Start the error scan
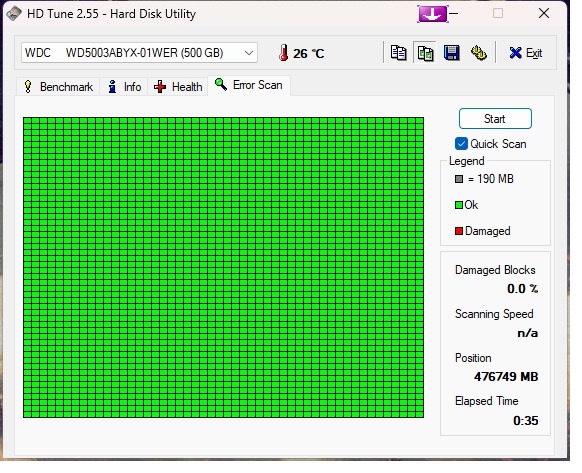 pyautogui.click(x=495, y=119)
